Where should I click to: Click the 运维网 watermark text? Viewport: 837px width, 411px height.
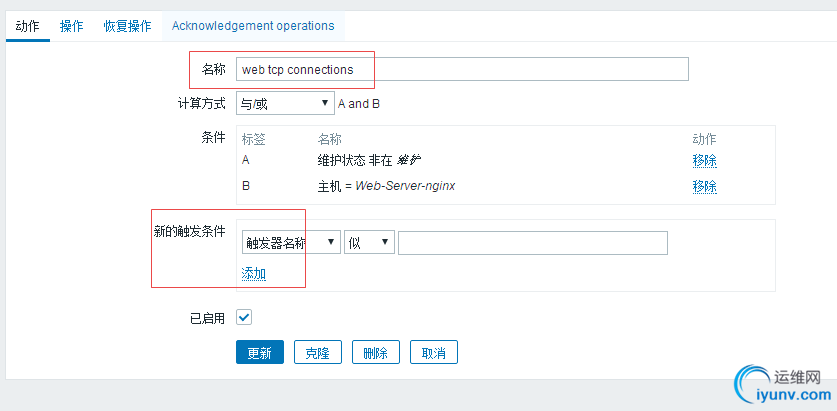[x=797, y=379]
